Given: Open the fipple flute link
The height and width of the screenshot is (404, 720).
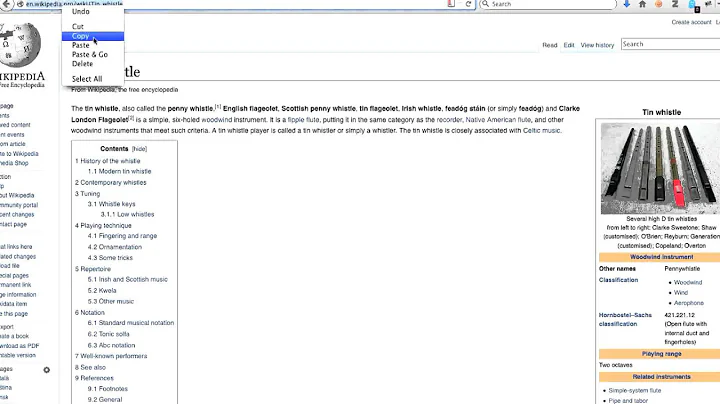Looking at the screenshot, I should click(x=303, y=120).
